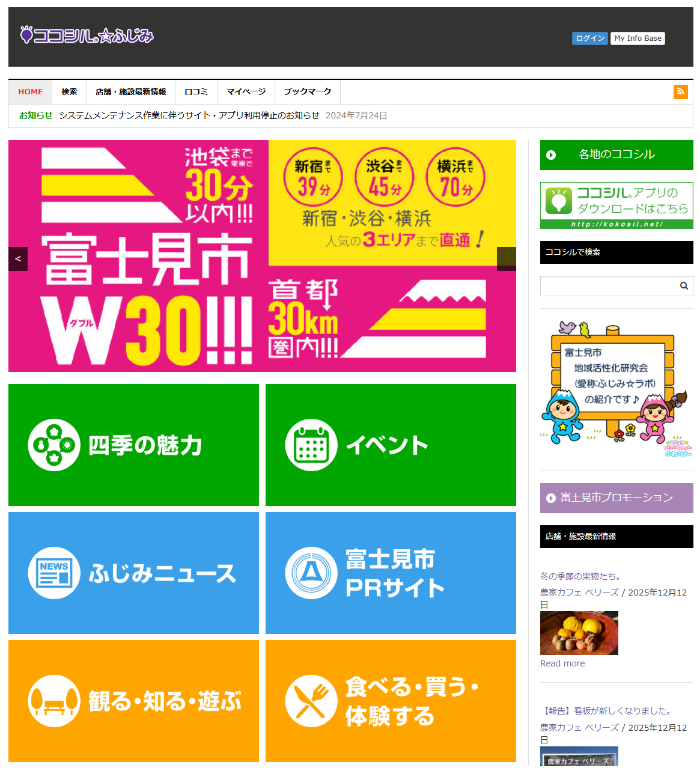
Task: Open the 口コミ menu tab
Action: tap(196, 92)
